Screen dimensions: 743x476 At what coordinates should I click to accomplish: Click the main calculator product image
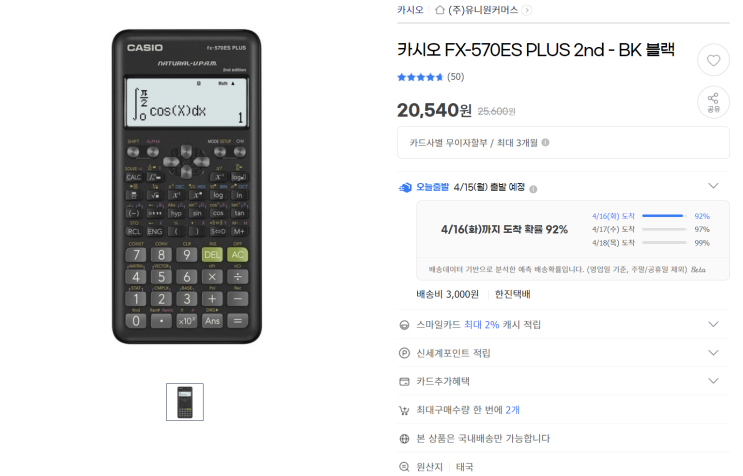[x=187, y=187]
